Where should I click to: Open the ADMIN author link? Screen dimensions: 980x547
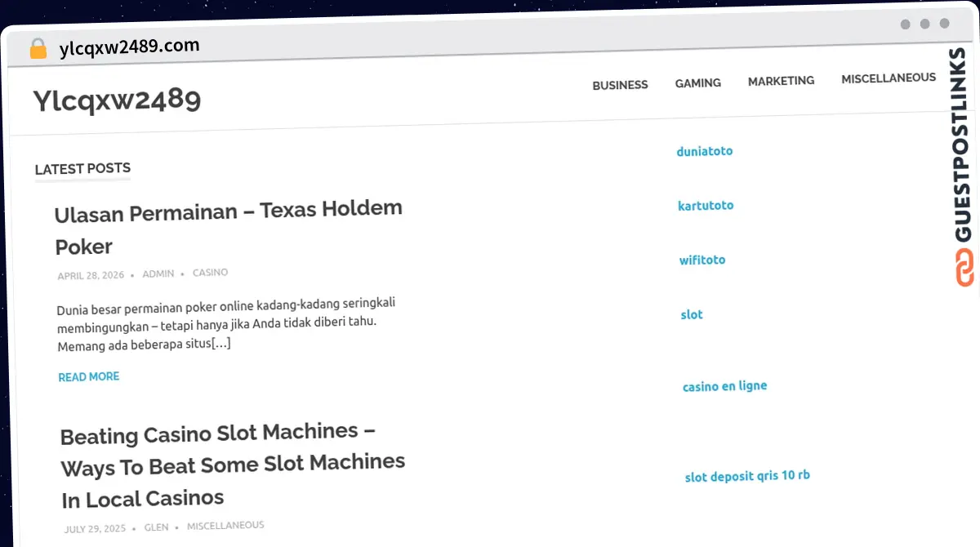(158, 274)
